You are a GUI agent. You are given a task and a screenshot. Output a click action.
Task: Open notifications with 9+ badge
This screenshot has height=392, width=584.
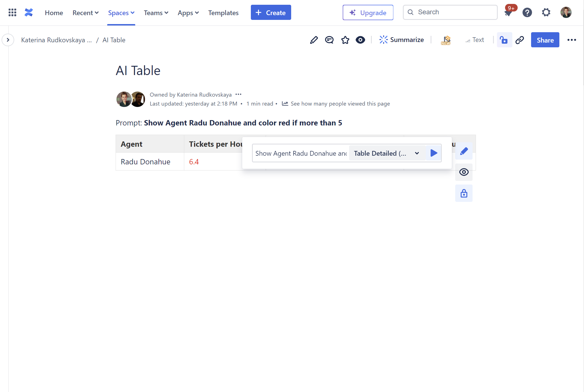click(508, 13)
